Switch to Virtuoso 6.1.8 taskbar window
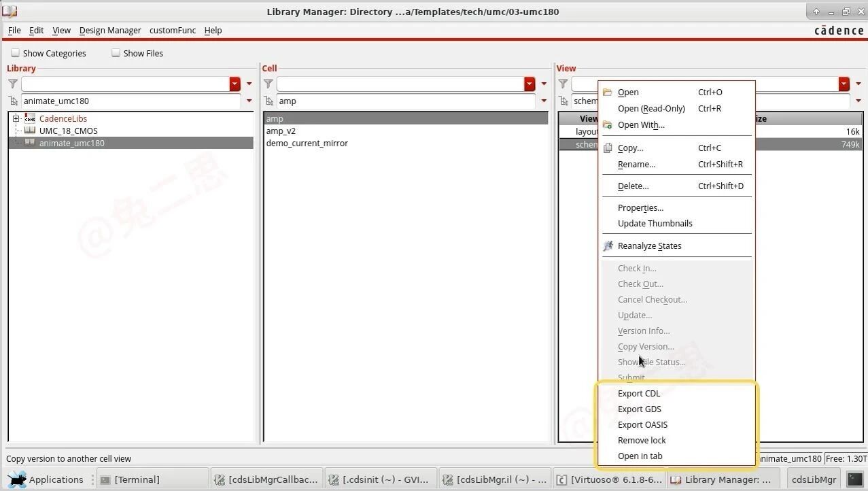 (x=608, y=479)
